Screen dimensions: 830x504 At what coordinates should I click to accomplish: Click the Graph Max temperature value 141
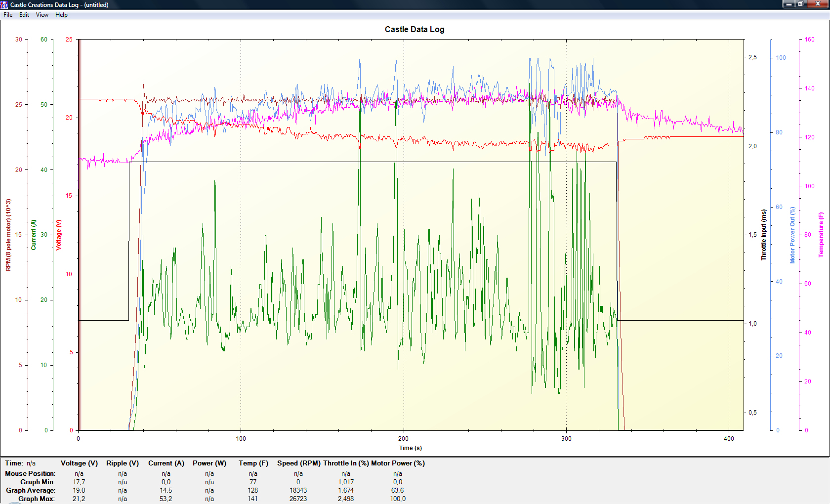click(253, 499)
